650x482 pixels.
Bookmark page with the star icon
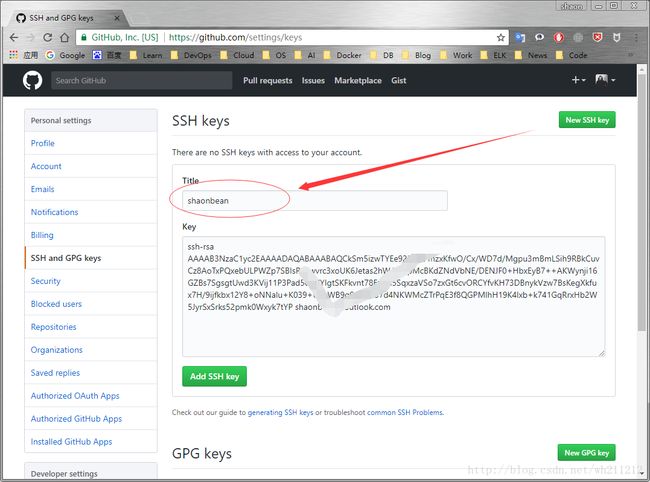point(501,38)
